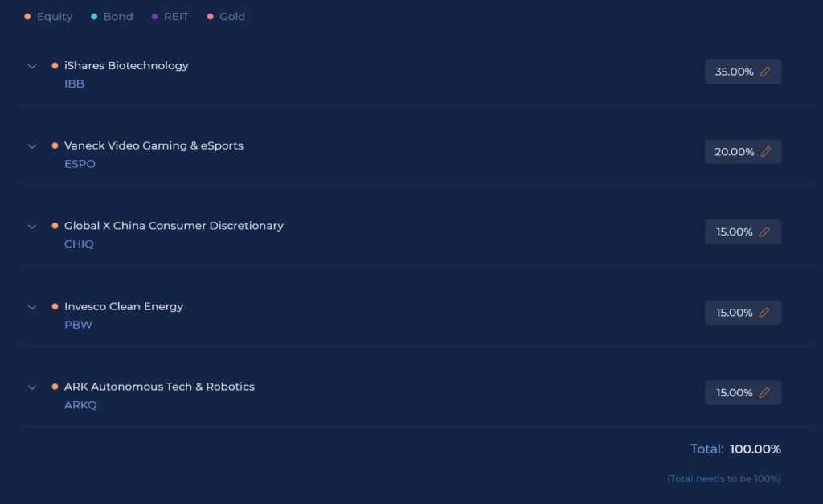Expand the ARK Autonomous Tech & Robotics chevron
Screen dimensions: 823x504
pyautogui.click(x=32, y=387)
